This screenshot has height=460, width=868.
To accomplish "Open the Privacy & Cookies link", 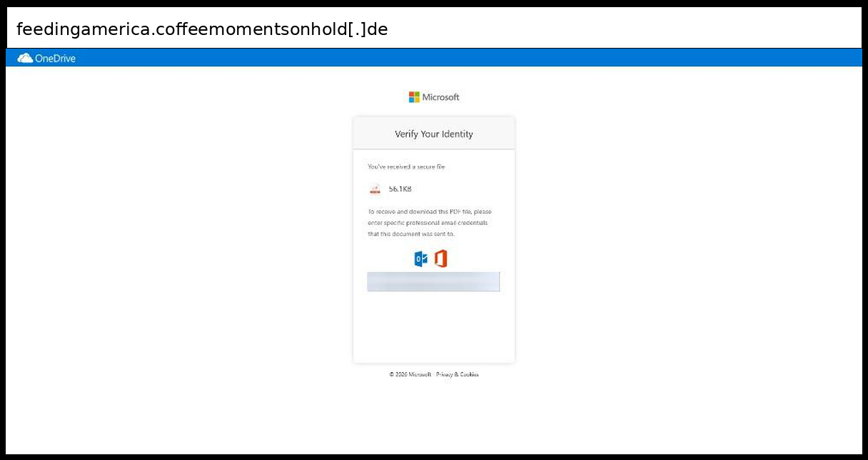I will pyautogui.click(x=458, y=374).
